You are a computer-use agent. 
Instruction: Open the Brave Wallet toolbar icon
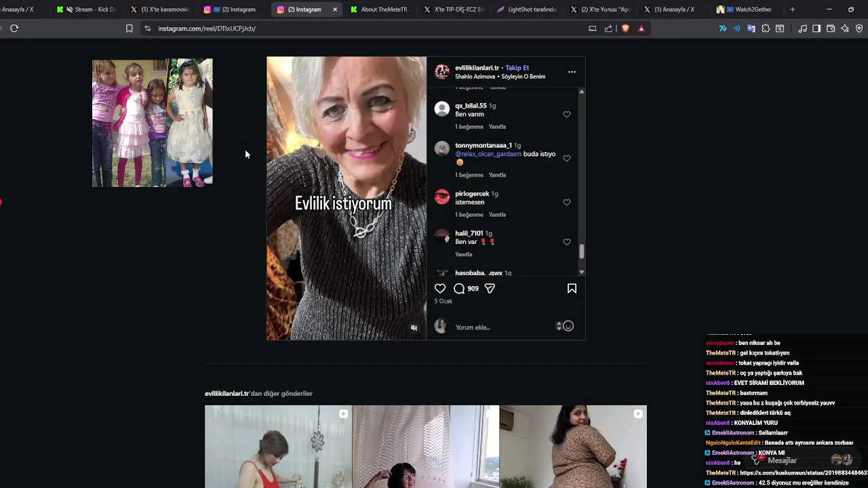coord(831,28)
